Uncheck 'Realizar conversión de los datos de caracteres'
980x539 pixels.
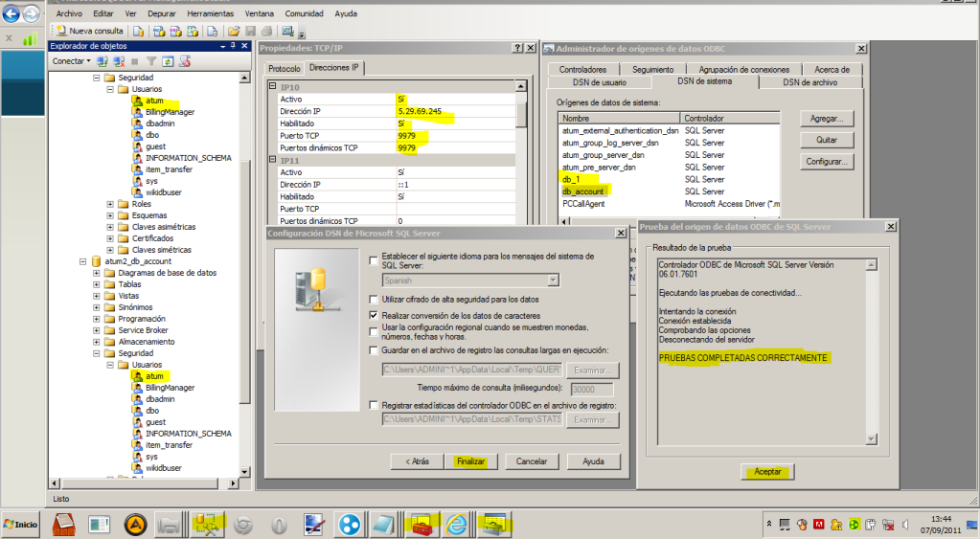374,315
